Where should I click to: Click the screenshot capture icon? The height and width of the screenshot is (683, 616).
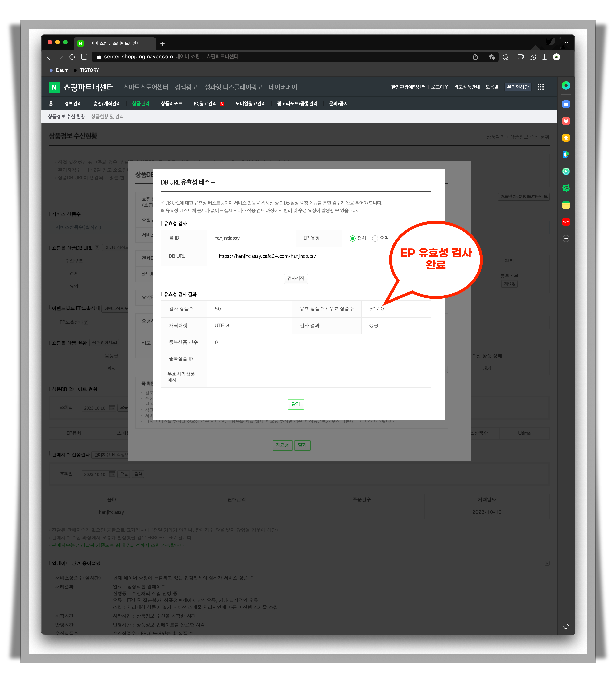click(532, 56)
